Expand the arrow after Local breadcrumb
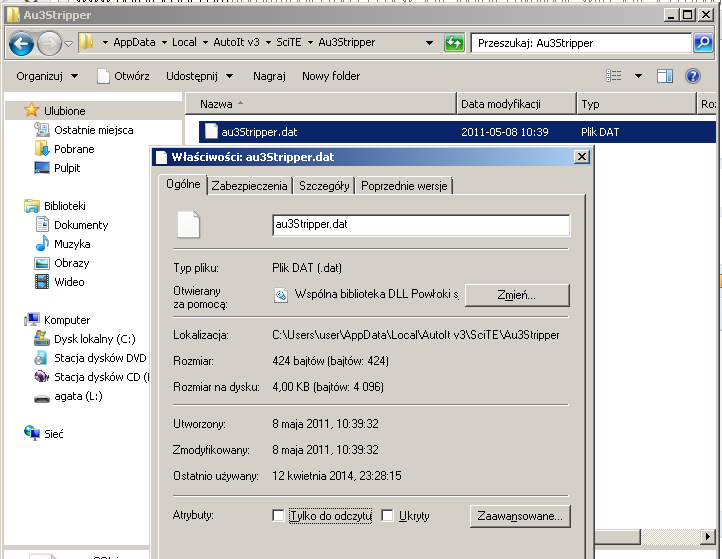This screenshot has width=722, height=559. [x=205, y=43]
